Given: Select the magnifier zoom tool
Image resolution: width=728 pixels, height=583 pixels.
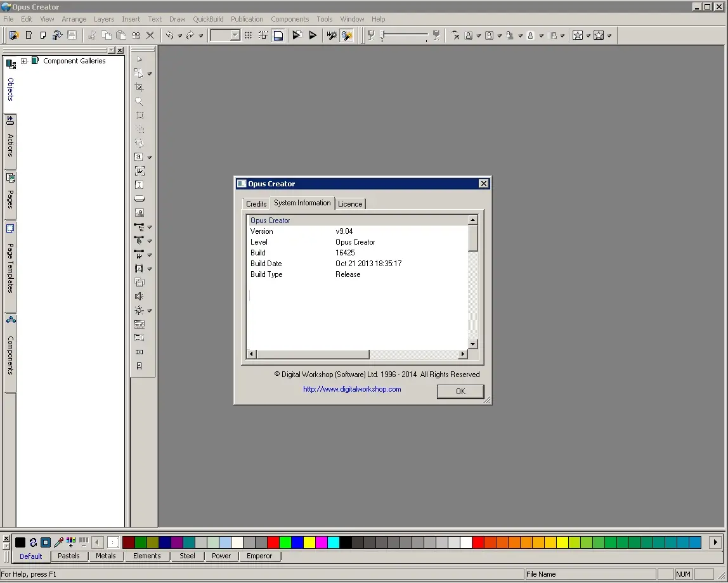Looking at the screenshot, I should click(x=139, y=101).
